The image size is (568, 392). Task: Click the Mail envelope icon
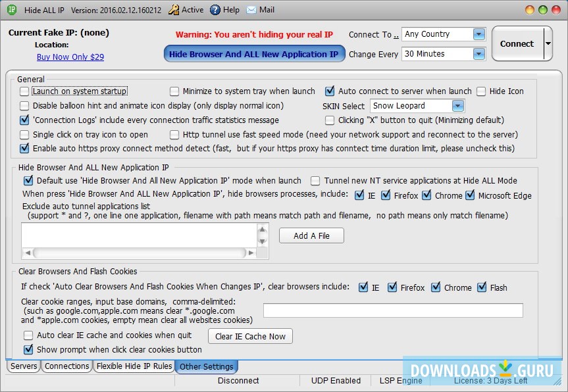click(x=251, y=10)
